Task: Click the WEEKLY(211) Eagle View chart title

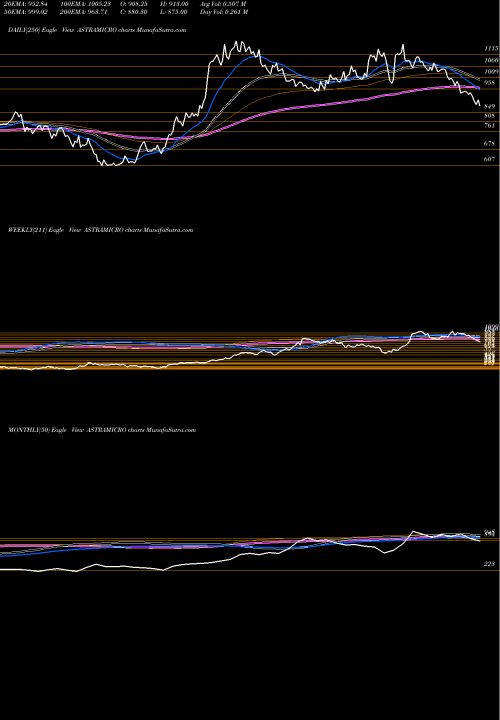Action: click(x=101, y=230)
